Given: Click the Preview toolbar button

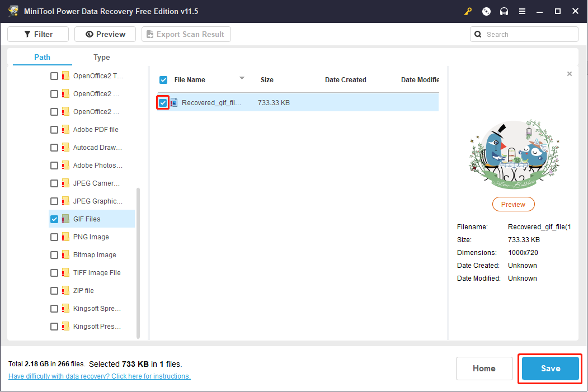Looking at the screenshot, I should [x=105, y=34].
